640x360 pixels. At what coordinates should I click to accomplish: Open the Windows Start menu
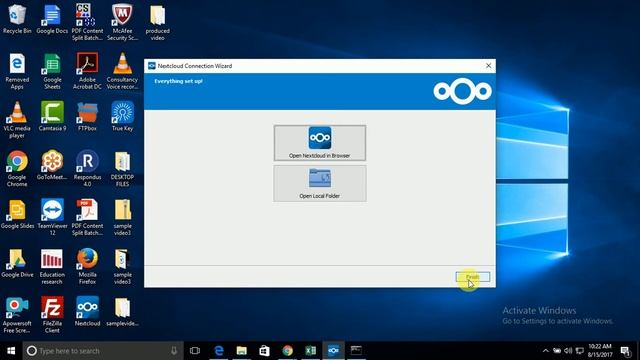pyautogui.click(x=11, y=351)
